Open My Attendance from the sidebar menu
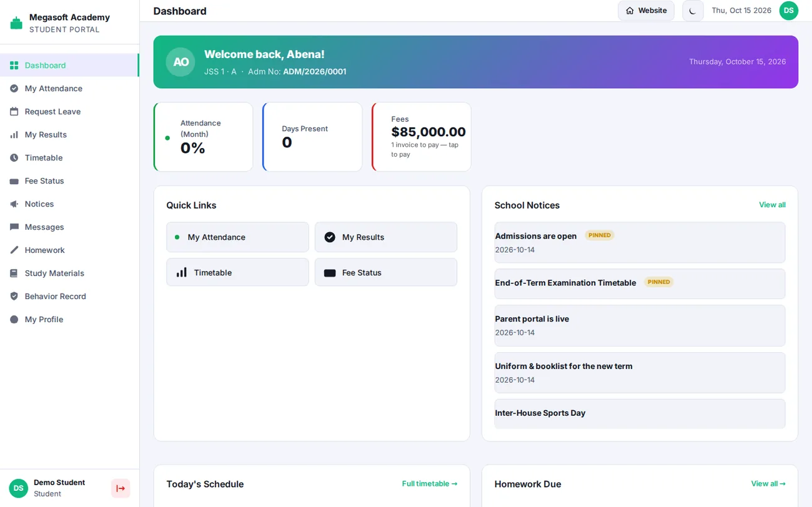 [69, 89]
